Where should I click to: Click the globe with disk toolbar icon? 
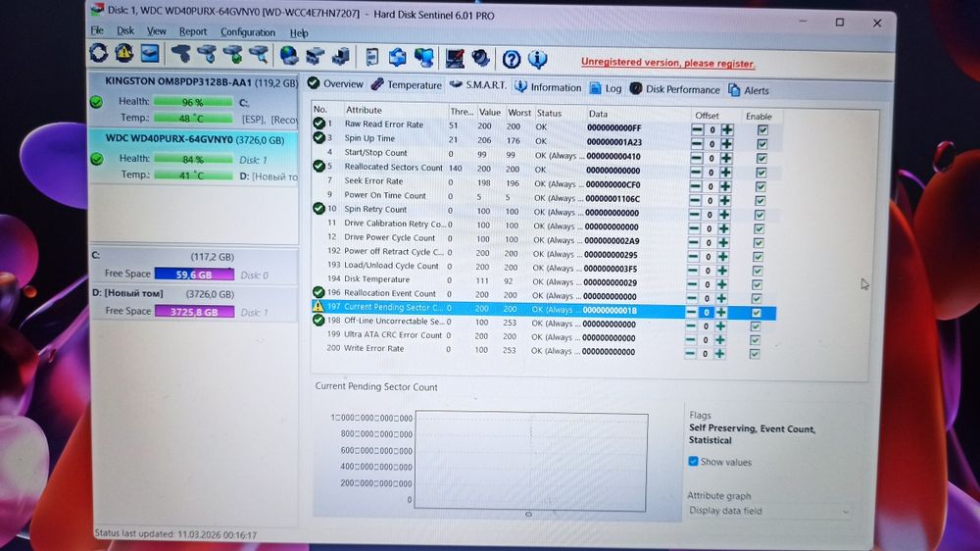pos(289,56)
